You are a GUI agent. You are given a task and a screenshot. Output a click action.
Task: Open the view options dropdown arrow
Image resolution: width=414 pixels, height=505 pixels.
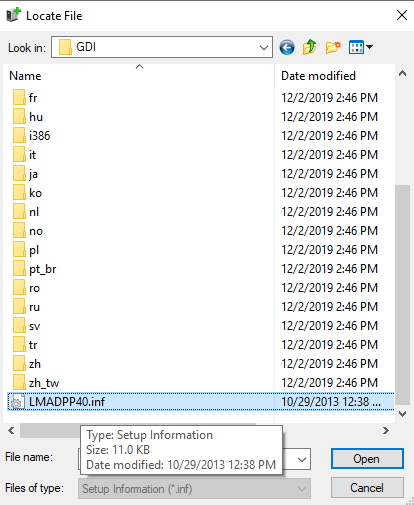tap(369, 47)
